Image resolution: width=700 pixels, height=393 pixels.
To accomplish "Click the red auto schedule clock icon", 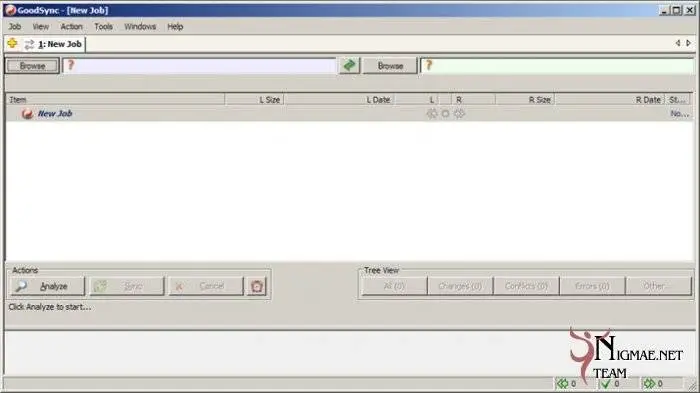I will [x=257, y=286].
